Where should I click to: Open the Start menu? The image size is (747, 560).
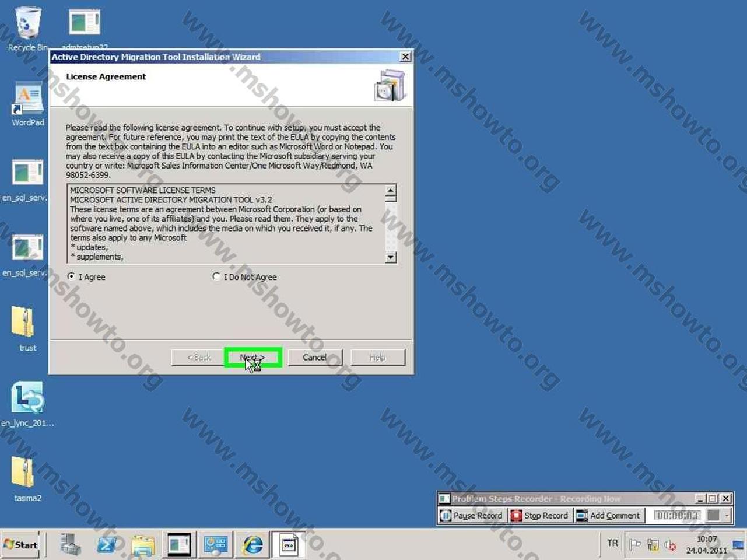[21, 545]
